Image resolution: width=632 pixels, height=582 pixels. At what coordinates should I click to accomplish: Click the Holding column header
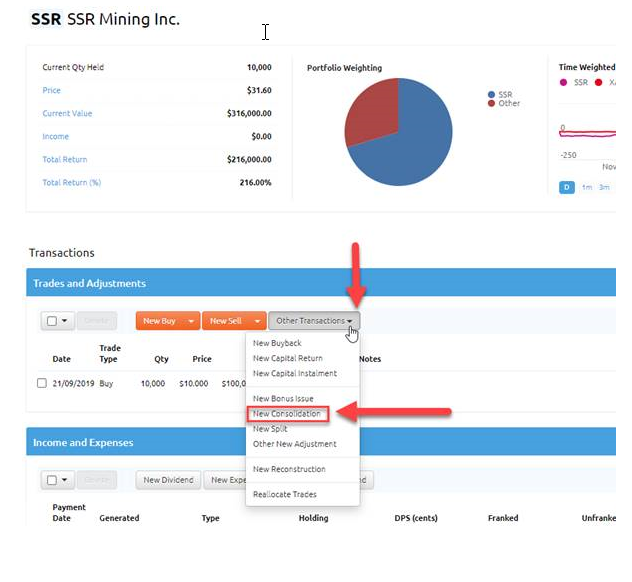(314, 518)
